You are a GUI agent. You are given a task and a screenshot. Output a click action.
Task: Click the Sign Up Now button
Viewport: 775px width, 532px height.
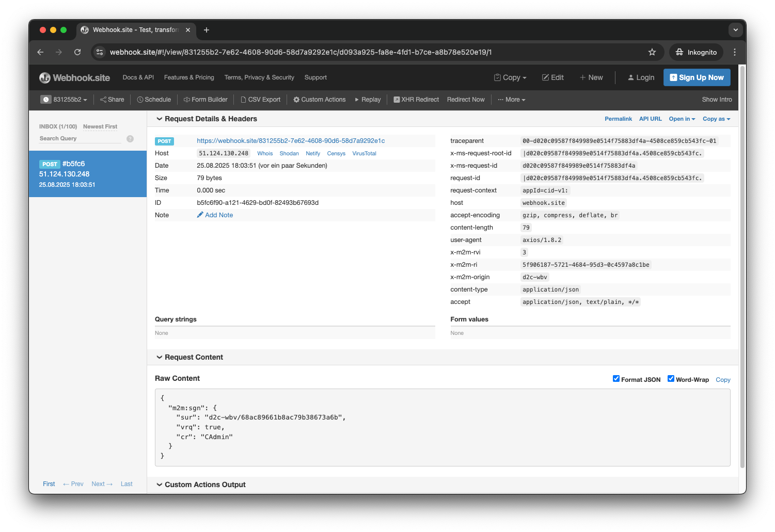click(697, 77)
